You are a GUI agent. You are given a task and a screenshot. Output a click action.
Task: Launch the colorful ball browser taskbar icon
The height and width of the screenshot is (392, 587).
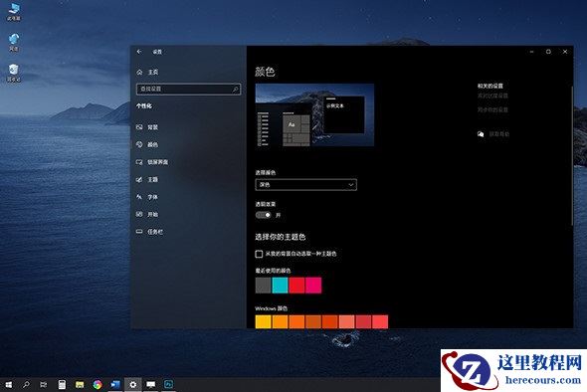[x=98, y=384]
